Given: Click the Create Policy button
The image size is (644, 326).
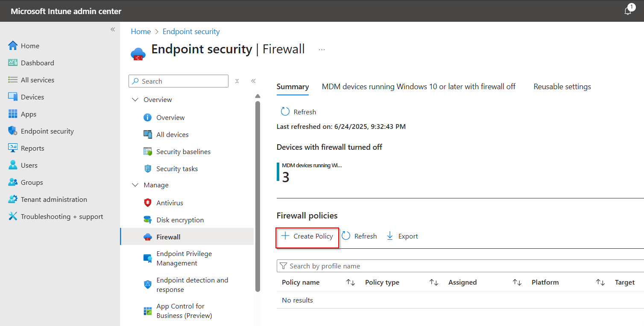Looking at the screenshot, I should (x=307, y=236).
